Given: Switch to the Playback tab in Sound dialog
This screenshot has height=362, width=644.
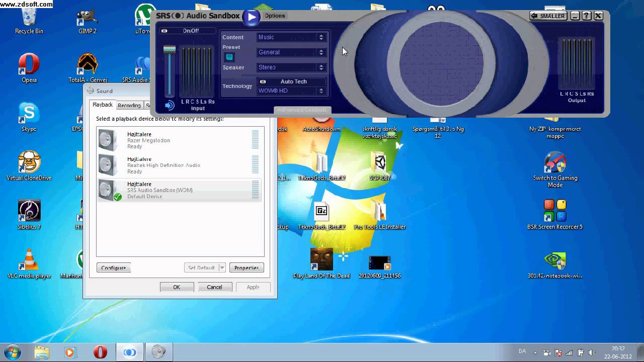Looking at the screenshot, I should coord(103,105).
